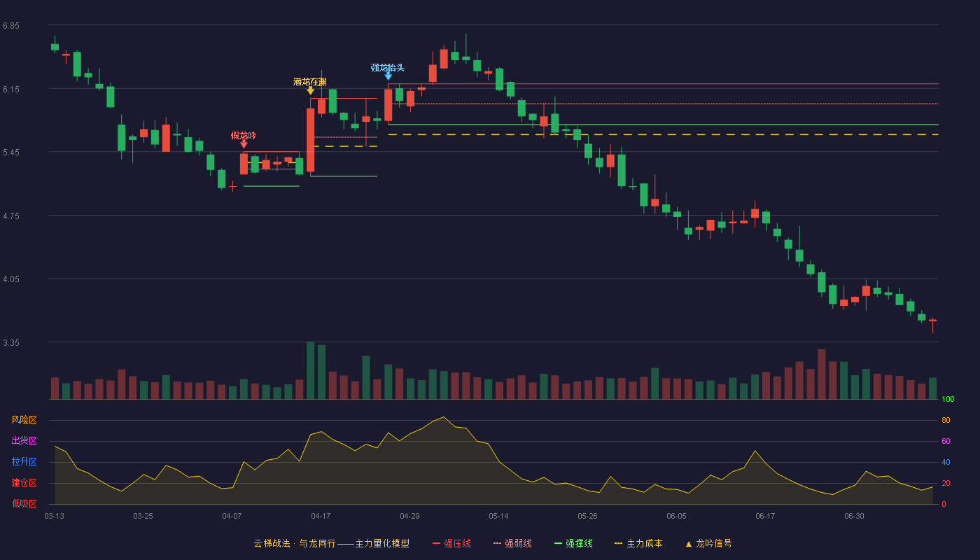The height and width of the screenshot is (560, 980).
Task: Select the 低吸区 zone label
Action: 24,503
